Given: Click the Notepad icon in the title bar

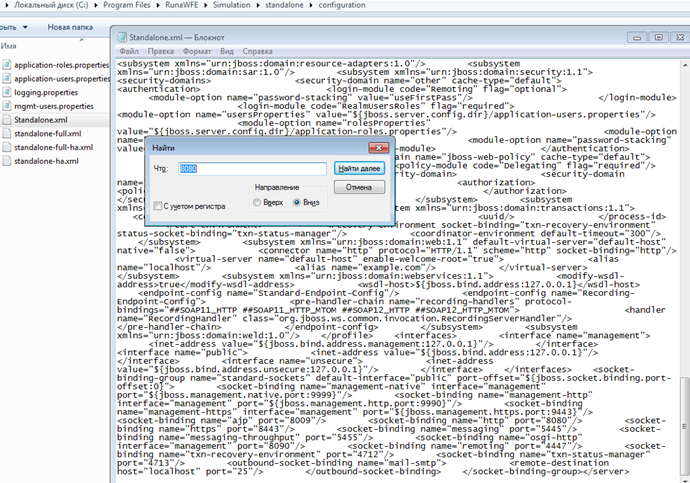Looking at the screenshot, I should pyautogui.click(x=122, y=37).
